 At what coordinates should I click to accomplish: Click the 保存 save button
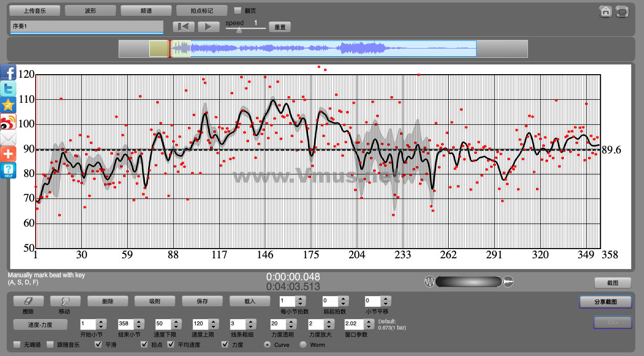click(x=202, y=301)
